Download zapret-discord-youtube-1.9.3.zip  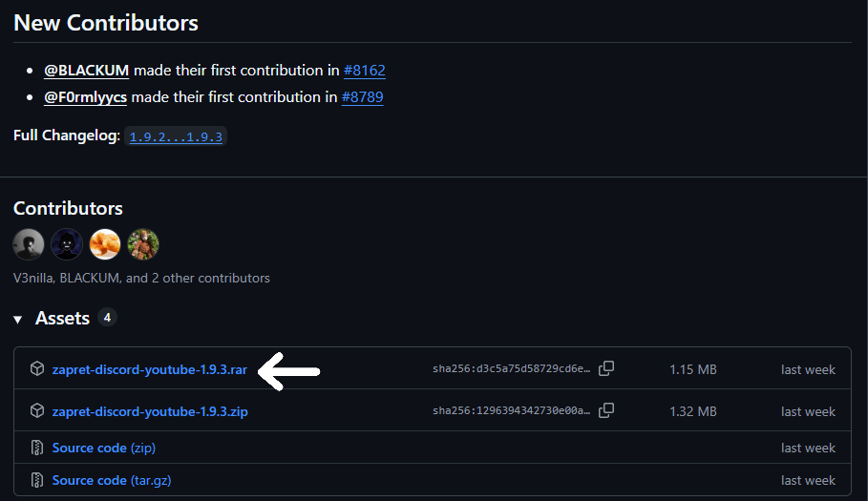(150, 411)
